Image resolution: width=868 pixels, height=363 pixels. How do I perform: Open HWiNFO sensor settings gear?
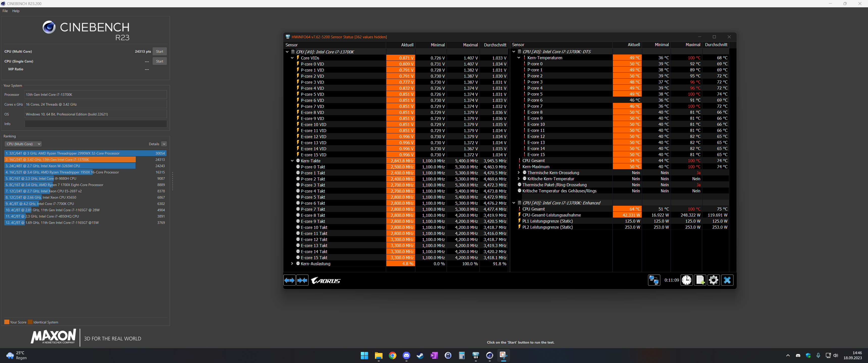(713, 280)
